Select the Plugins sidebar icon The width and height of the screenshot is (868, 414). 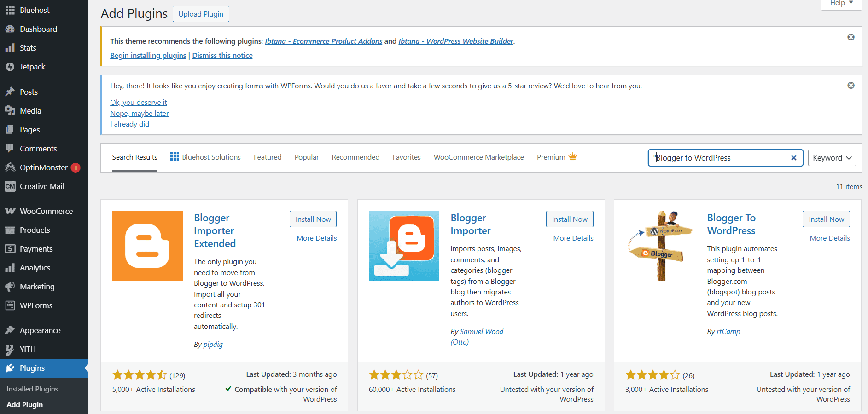point(10,368)
